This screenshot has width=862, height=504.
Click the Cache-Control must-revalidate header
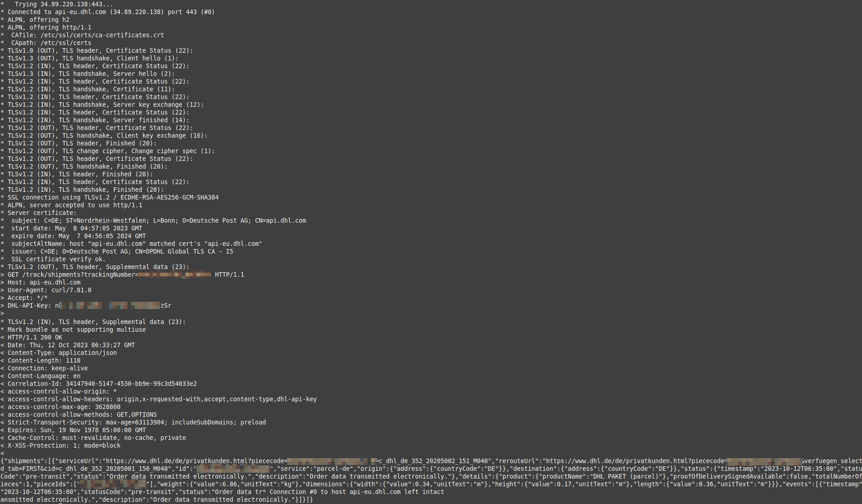pos(96,438)
